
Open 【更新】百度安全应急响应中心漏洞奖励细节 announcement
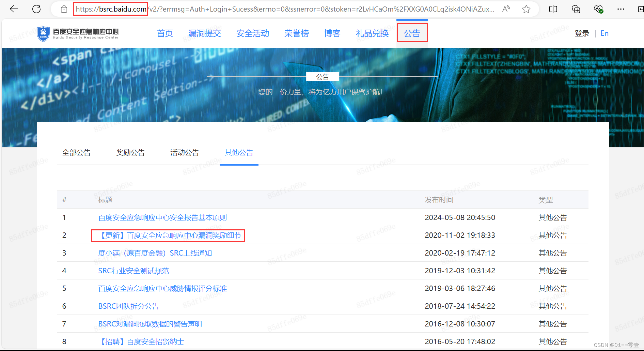click(170, 235)
